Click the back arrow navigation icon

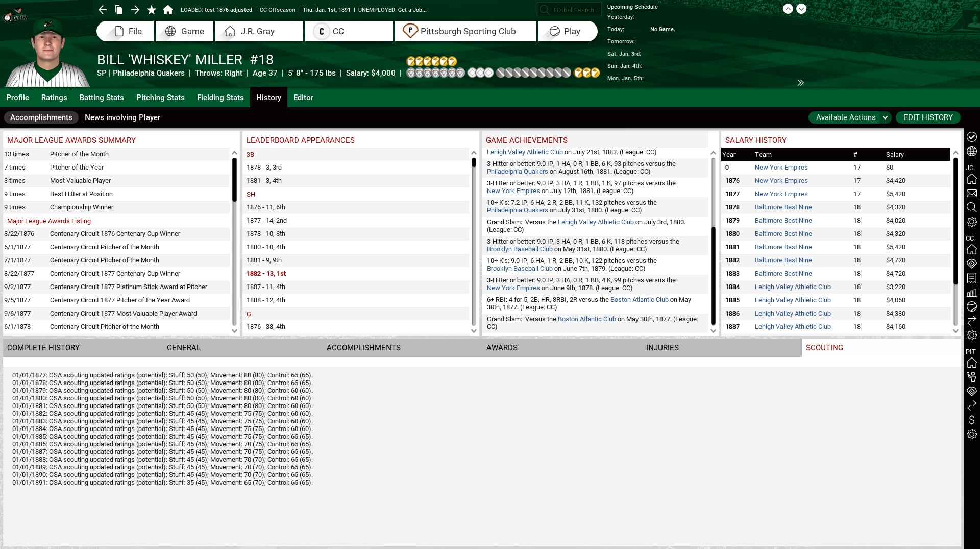[x=103, y=10]
